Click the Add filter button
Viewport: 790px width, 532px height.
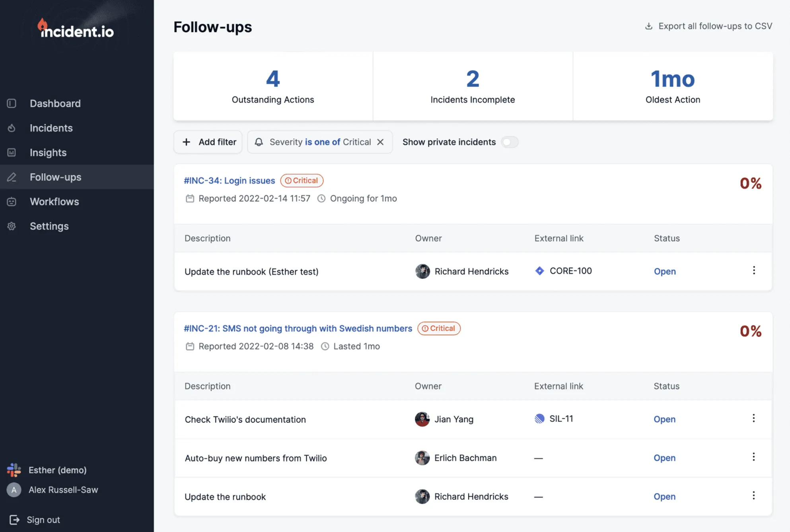point(208,142)
